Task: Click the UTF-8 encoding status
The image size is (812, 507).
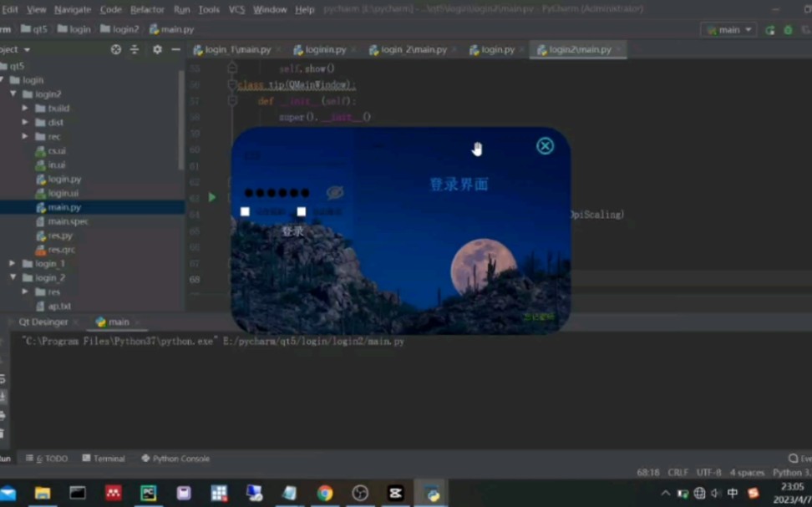Action: (x=709, y=473)
